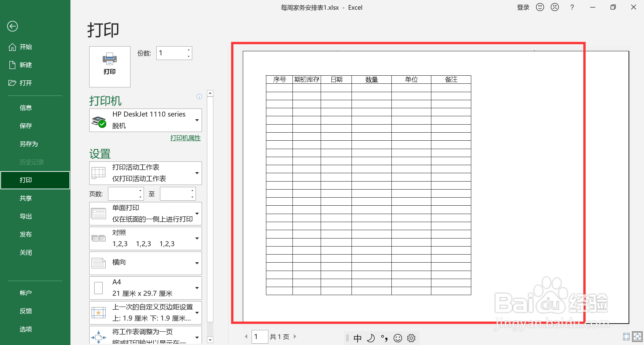The height and width of the screenshot is (345, 644).
Task: Open the input method settings gear icon
Action: click(x=411, y=338)
